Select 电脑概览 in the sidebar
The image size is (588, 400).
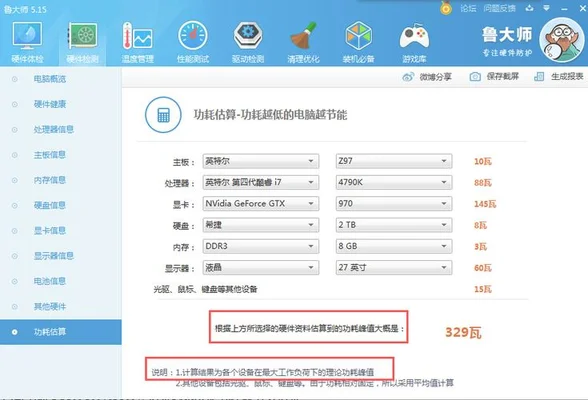[50, 79]
